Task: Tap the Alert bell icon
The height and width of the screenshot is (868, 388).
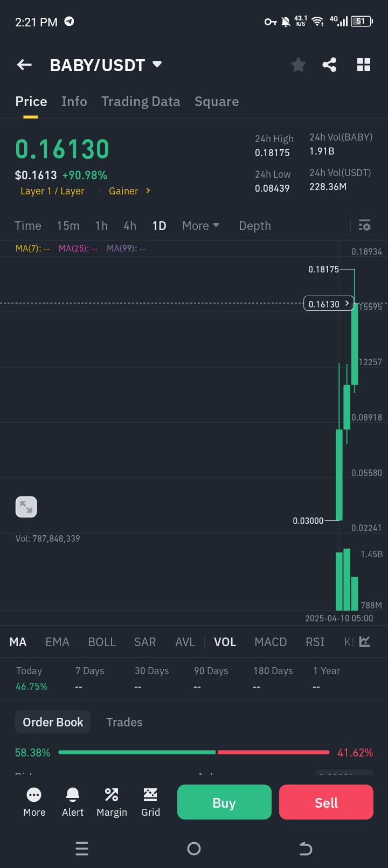Action: click(73, 802)
